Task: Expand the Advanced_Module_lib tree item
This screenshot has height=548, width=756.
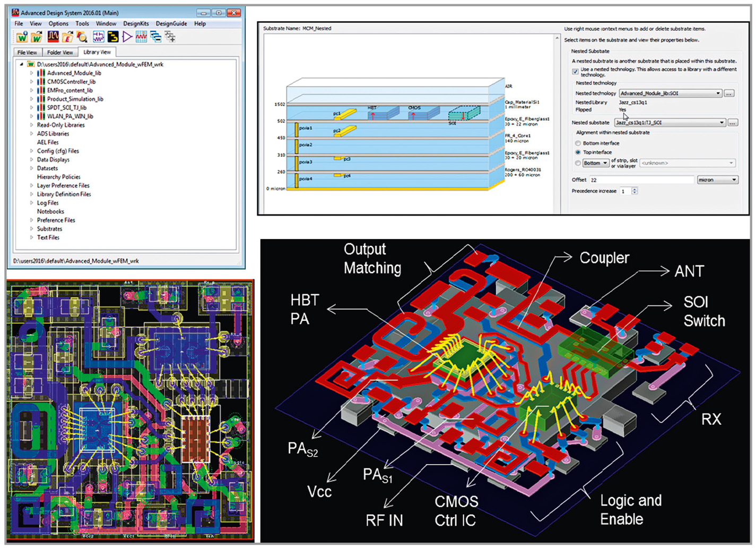Action: (31, 73)
